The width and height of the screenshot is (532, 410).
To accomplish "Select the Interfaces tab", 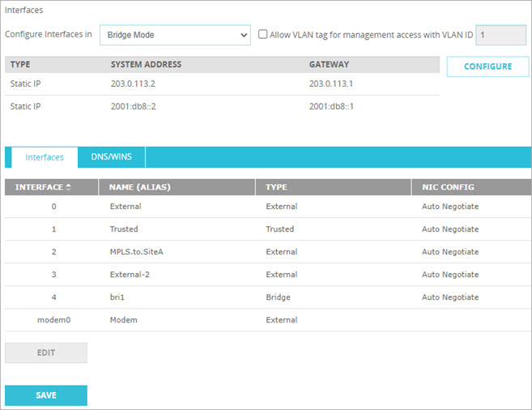I will [x=45, y=156].
